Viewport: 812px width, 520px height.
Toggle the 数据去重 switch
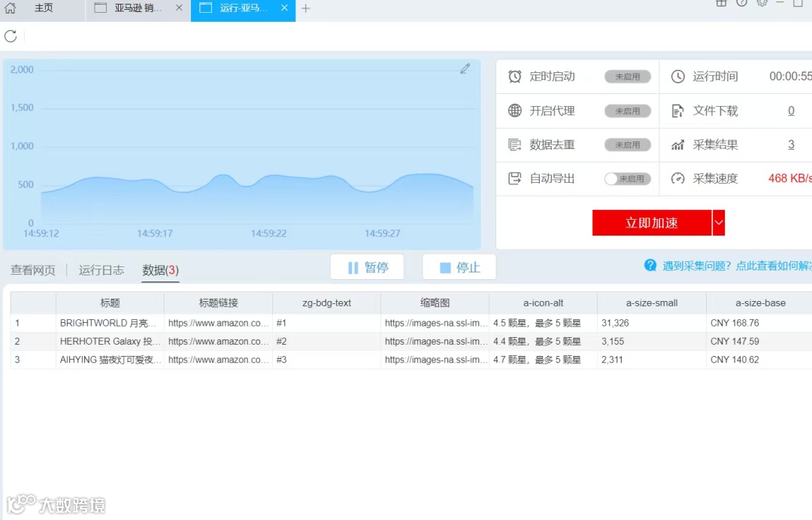tap(628, 145)
